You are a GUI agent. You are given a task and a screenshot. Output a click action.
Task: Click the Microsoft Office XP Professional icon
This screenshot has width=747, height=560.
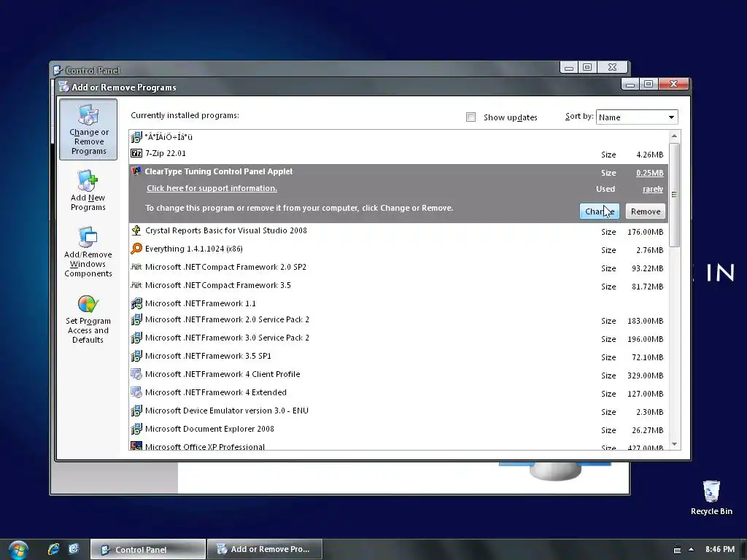pyautogui.click(x=136, y=446)
